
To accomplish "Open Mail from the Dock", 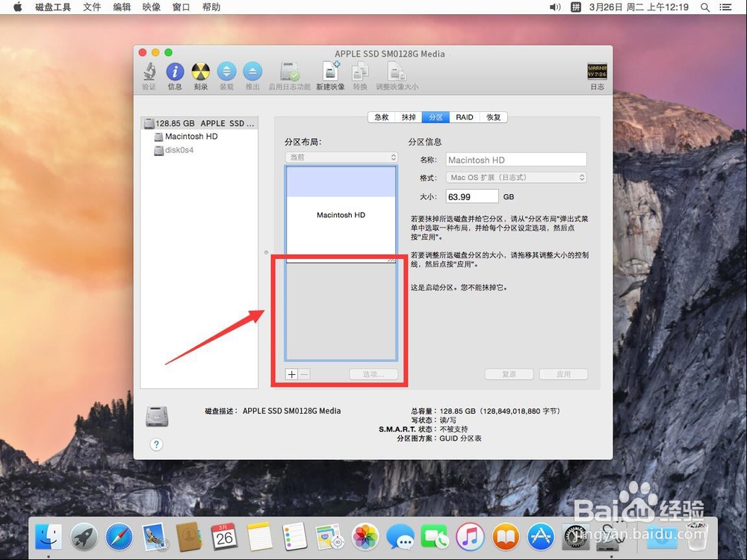I will click(x=154, y=537).
